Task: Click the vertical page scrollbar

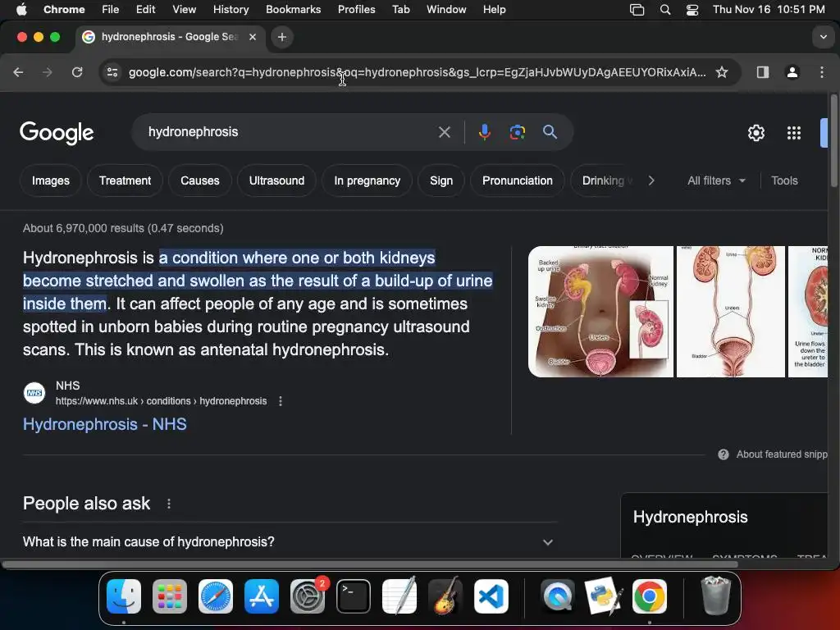Action: tap(833, 141)
